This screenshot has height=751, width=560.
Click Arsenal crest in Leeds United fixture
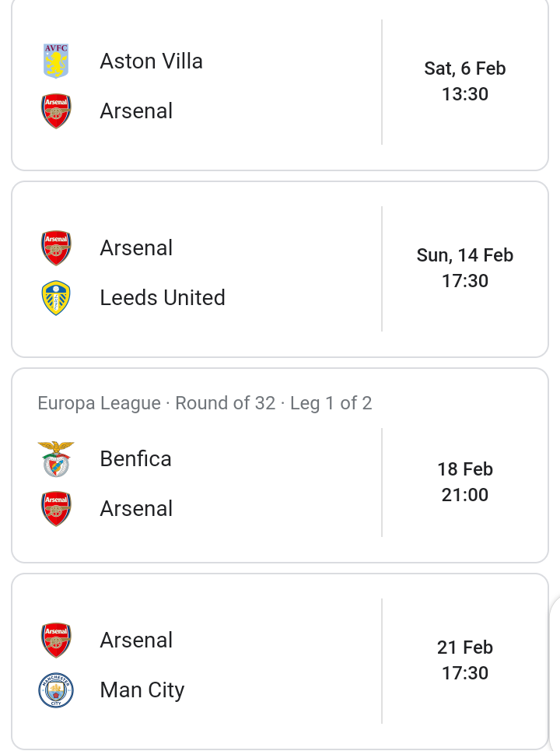tap(56, 248)
